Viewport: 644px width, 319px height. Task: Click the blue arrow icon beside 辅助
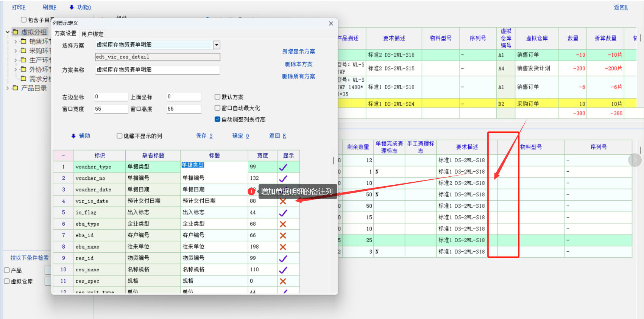click(x=73, y=136)
